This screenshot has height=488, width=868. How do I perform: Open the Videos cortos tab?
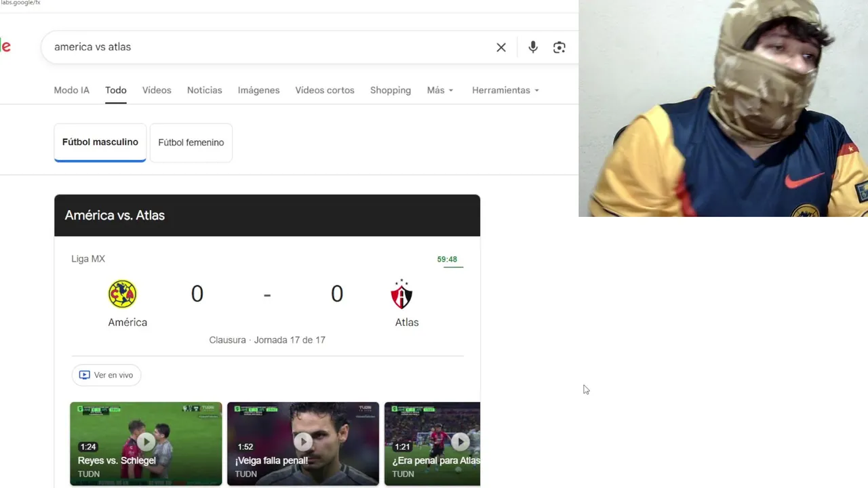tap(325, 90)
